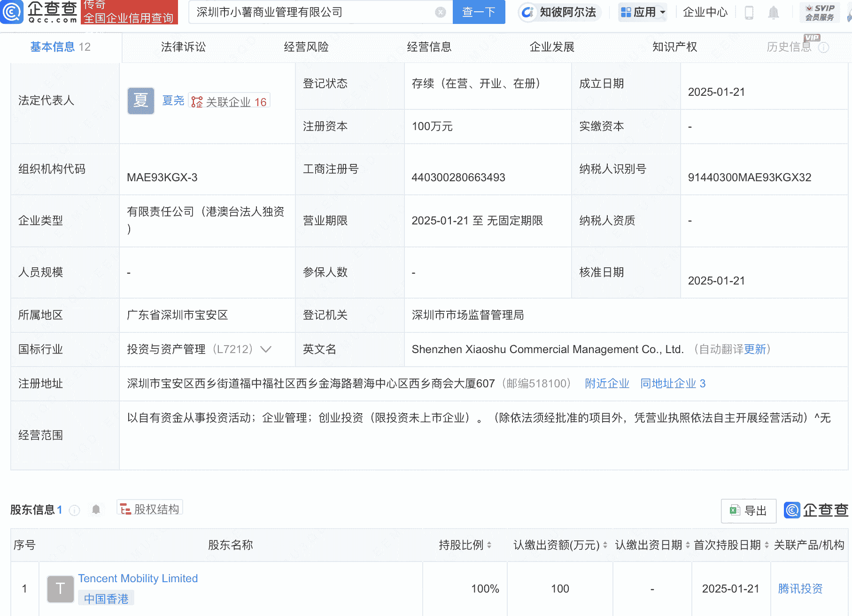The height and width of the screenshot is (616, 852).
Task: Click the monitoring bell beside 股东信息
Action: pos(96,509)
